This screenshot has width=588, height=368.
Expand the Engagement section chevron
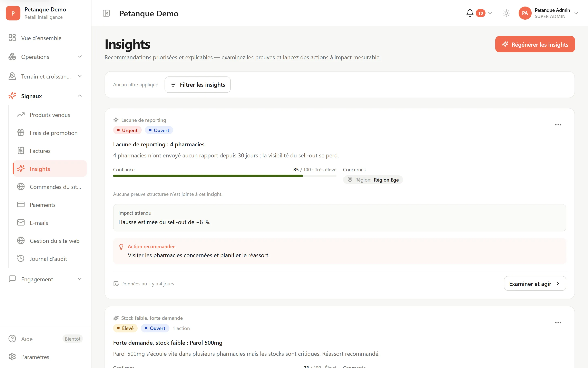click(79, 279)
